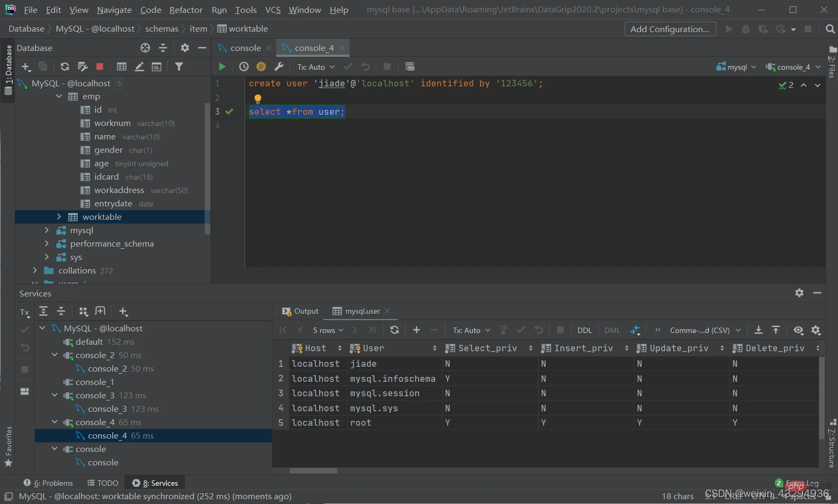Screen dimensions: 838x504
Task: Open Database panel gear settings
Action: click(185, 48)
